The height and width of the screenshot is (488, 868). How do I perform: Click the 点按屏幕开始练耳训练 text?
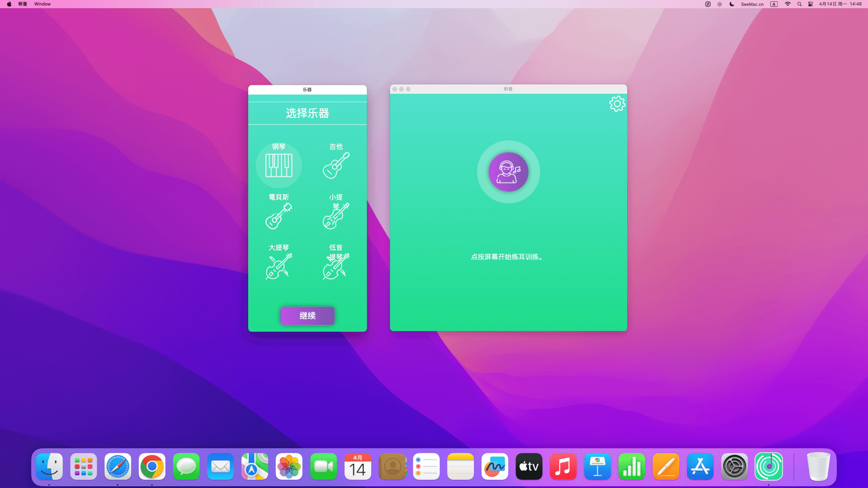507,257
